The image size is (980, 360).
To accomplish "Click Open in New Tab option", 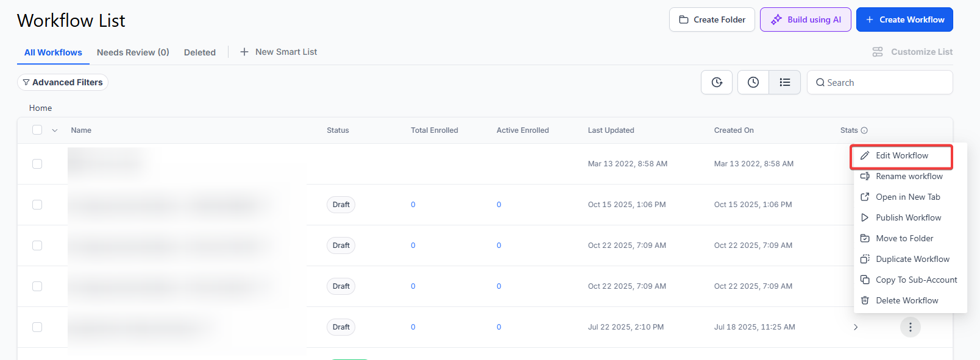I will coord(907,197).
